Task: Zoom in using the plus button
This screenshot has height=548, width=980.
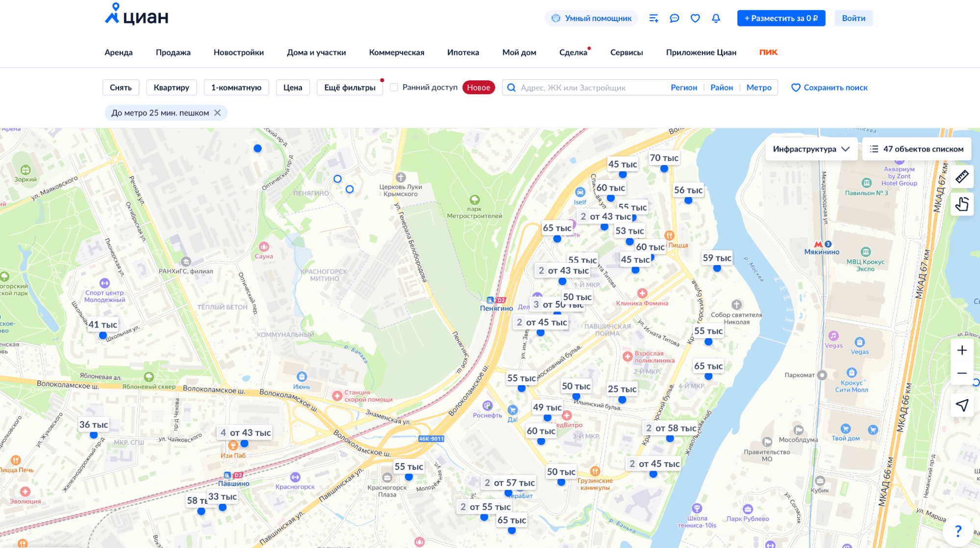Action: tap(962, 350)
